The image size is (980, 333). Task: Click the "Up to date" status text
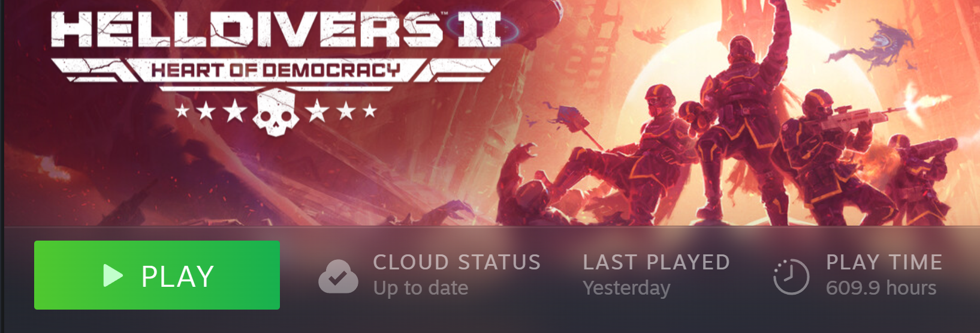421,288
